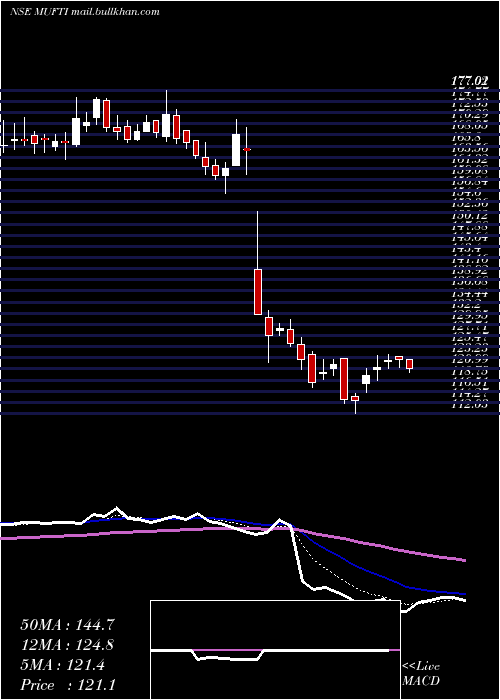Click the blue 12MA line at its right end
The image size is (500, 700).
click(462, 594)
